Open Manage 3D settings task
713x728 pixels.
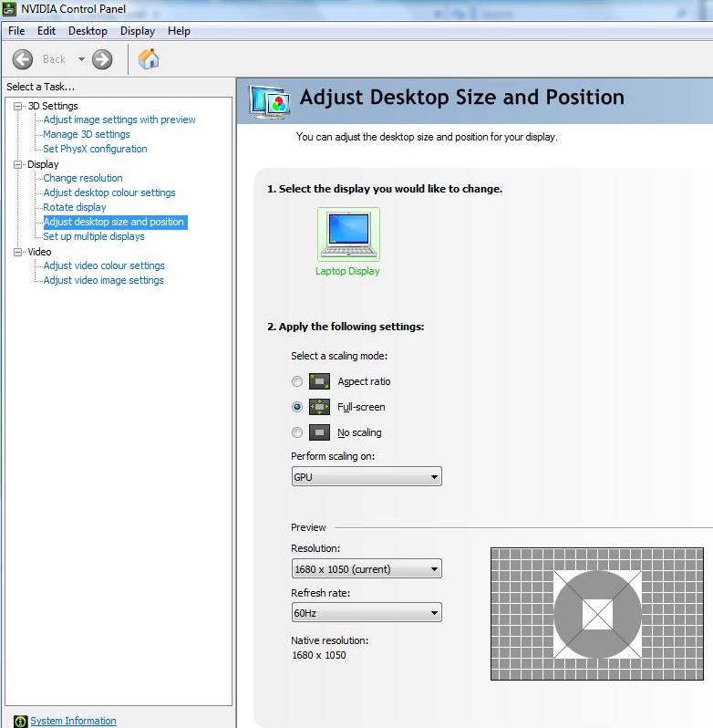pyautogui.click(x=87, y=134)
